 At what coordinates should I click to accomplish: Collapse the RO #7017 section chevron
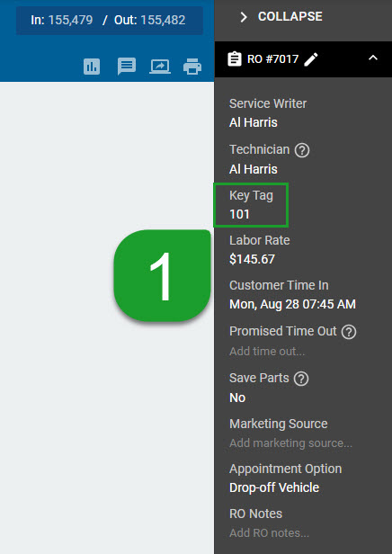pyautogui.click(x=373, y=58)
